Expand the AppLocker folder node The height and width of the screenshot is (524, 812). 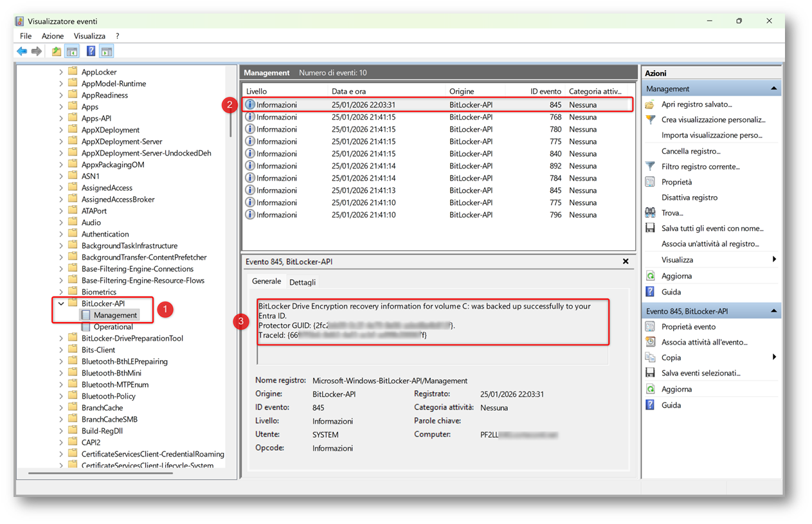[61, 72]
